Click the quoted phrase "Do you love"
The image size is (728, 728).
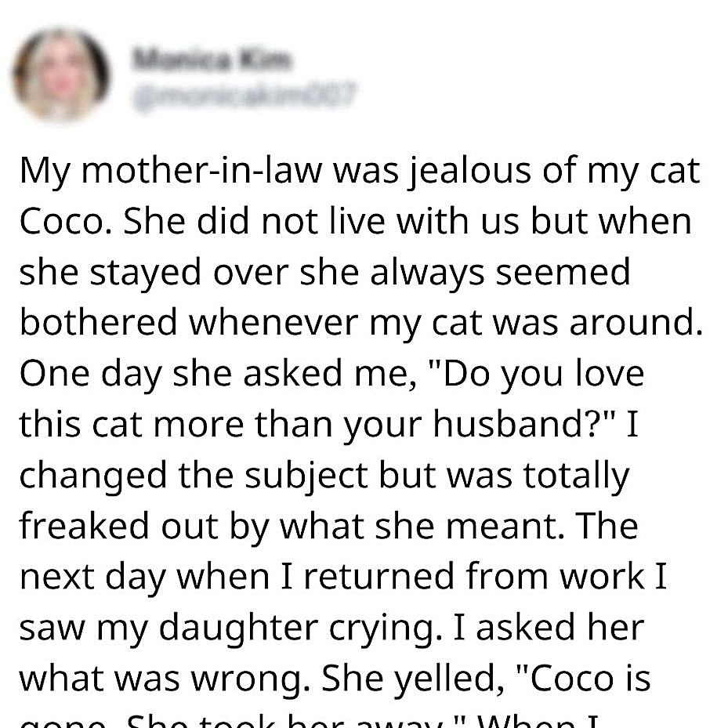click(543, 375)
